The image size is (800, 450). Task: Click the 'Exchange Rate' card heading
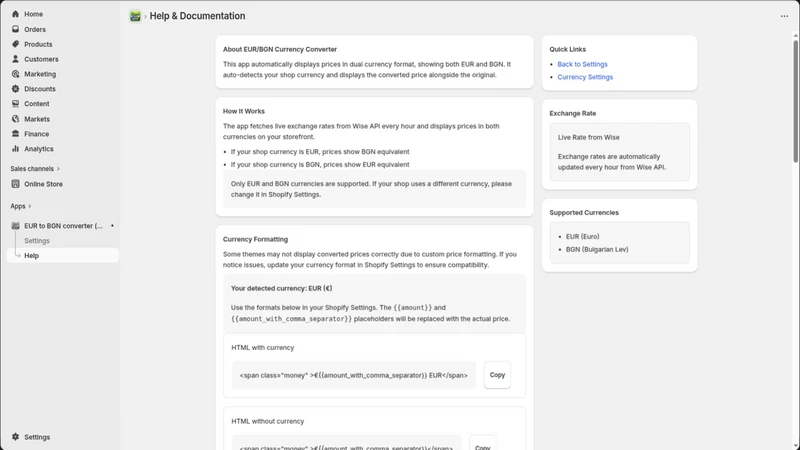[x=572, y=113]
